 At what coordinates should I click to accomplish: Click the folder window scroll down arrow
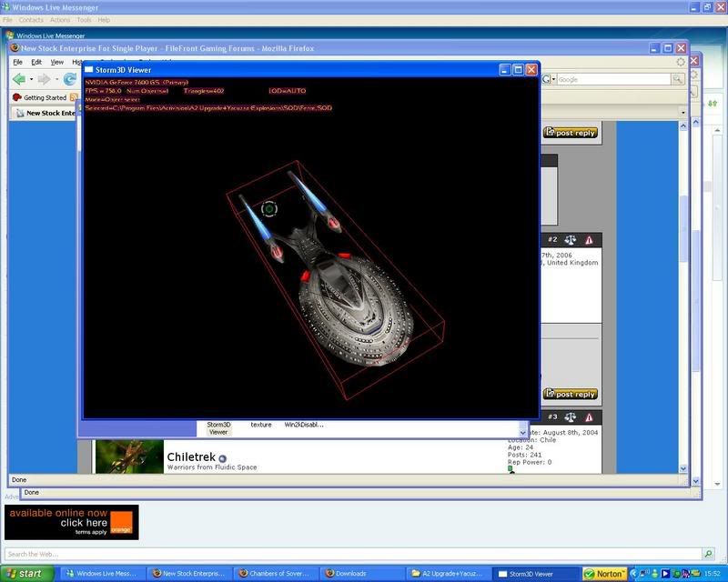tap(523, 433)
